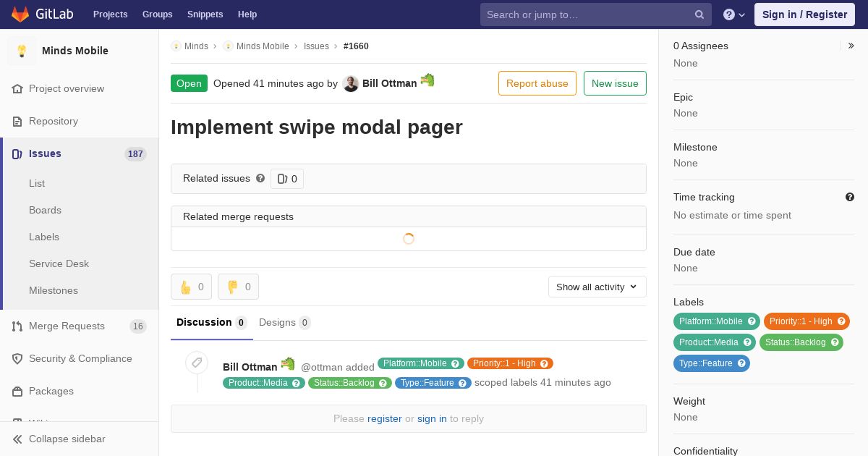Click the #1660 breadcrumb link
The width and height of the screenshot is (868, 456).
click(356, 46)
